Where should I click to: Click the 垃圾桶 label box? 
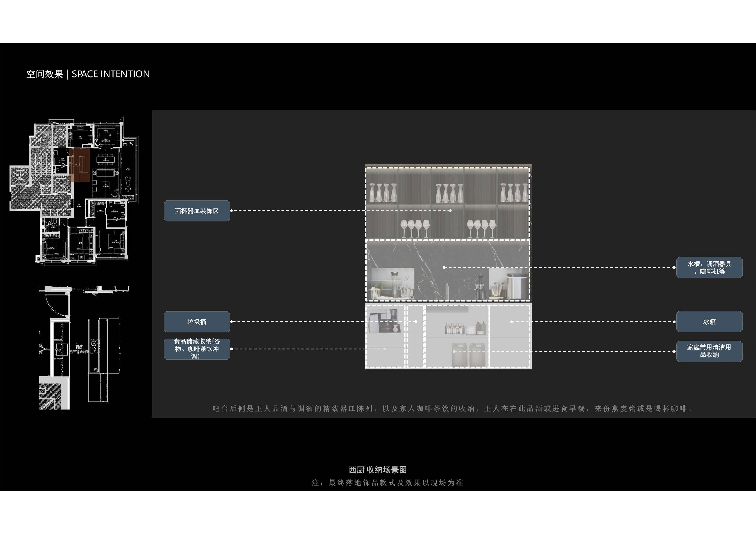197,322
